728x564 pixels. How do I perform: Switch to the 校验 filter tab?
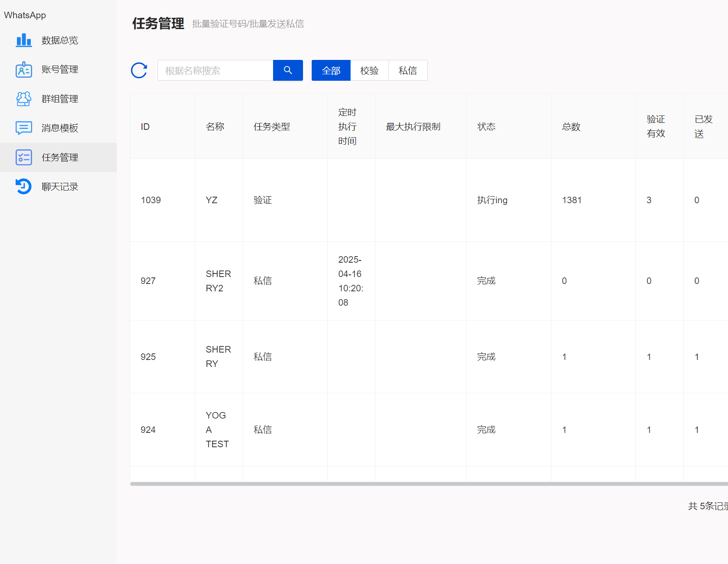[x=369, y=70]
